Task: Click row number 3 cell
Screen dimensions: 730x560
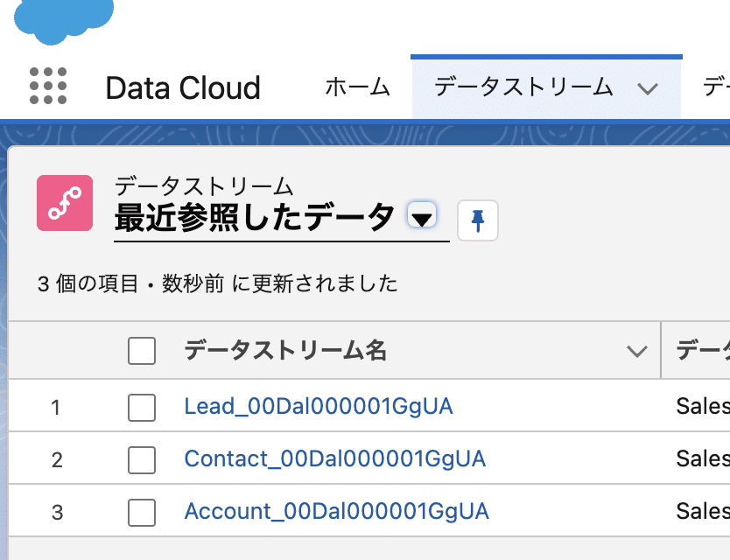Action: [57, 513]
